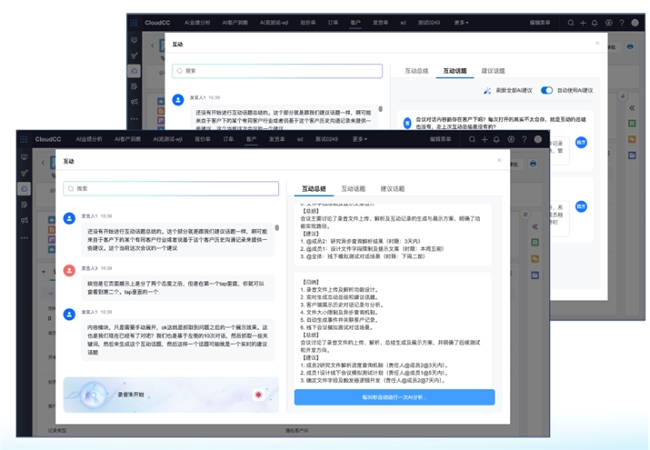Viewport: 650px width, 450px height.
Task: Select the cloud icon in front window sidebar
Action: click(24, 189)
